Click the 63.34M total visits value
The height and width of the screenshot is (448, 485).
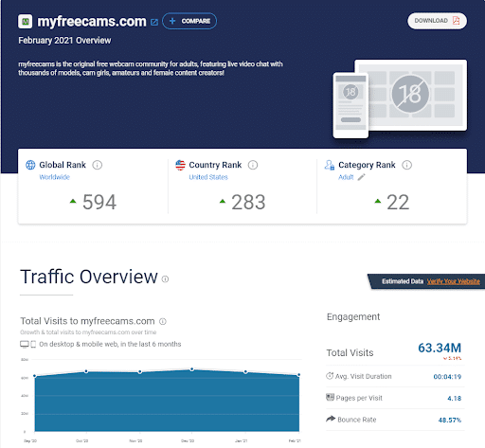(x=440, y=348)
